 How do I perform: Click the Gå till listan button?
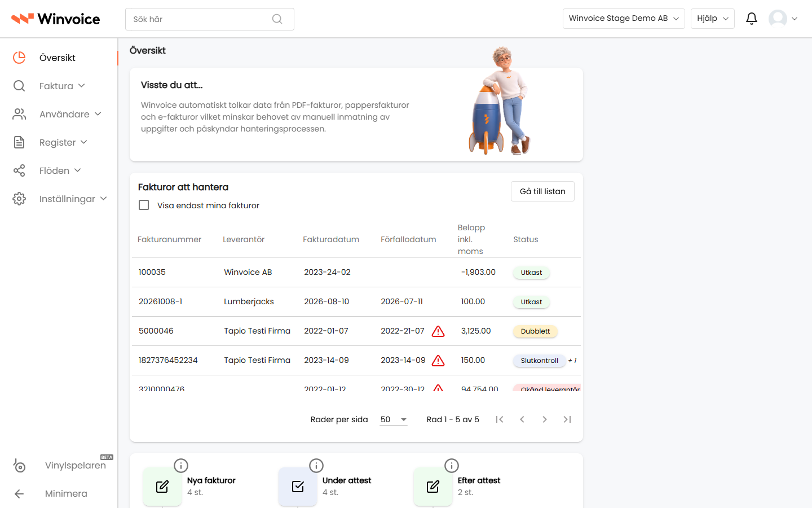tap(542, 191)
